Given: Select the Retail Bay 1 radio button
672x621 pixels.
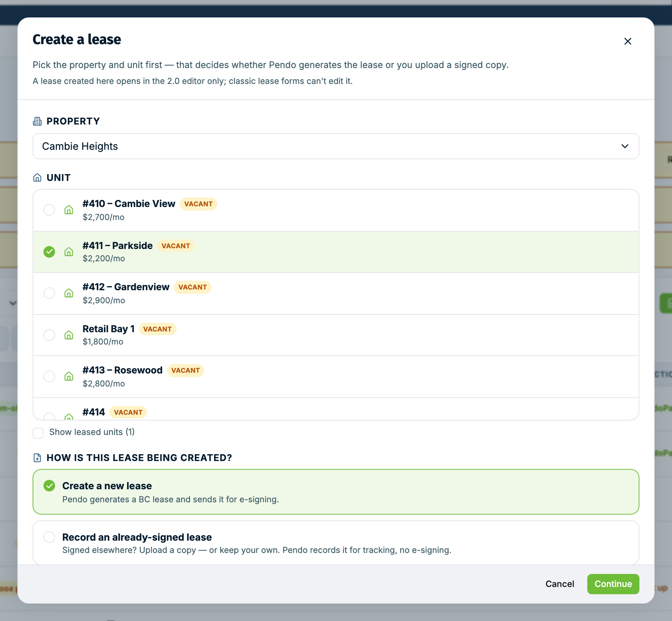Looking at the screenshot, I should pyautogui.click(x=49, y=335).
